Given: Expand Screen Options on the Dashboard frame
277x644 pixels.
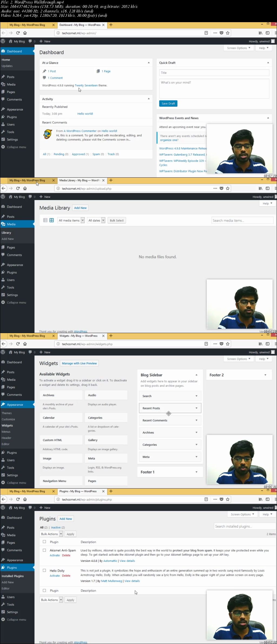Looking at the screenshot, I should pos(239,48).
